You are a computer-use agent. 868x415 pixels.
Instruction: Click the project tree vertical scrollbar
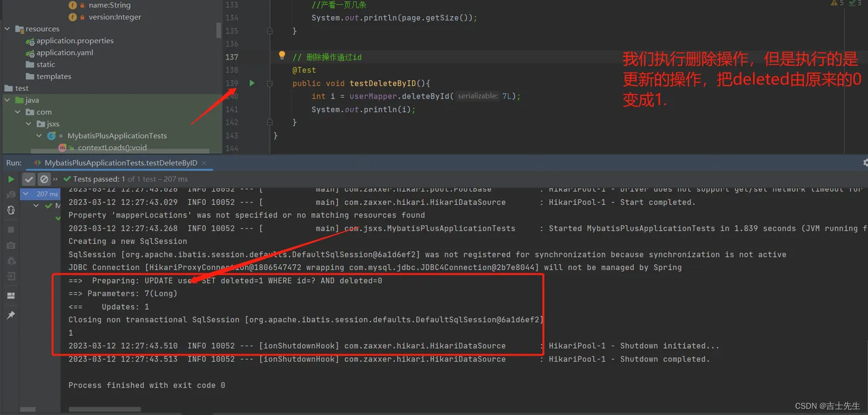219,30
